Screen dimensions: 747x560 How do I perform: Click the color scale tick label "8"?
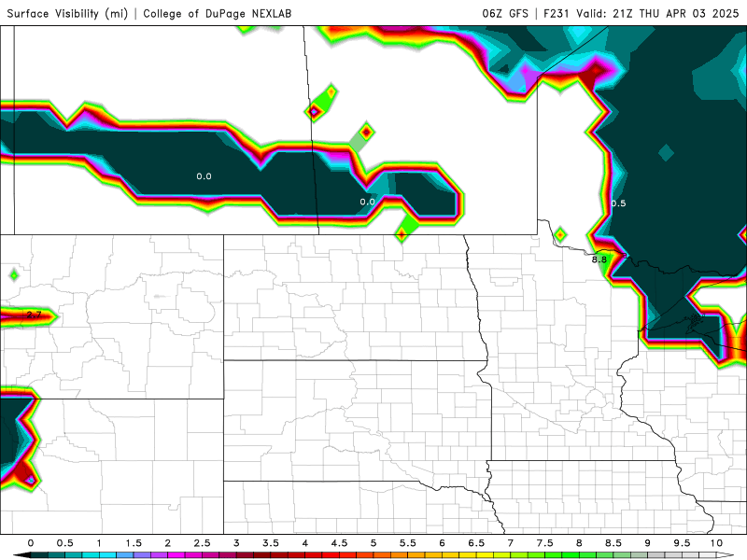(579, 543)
